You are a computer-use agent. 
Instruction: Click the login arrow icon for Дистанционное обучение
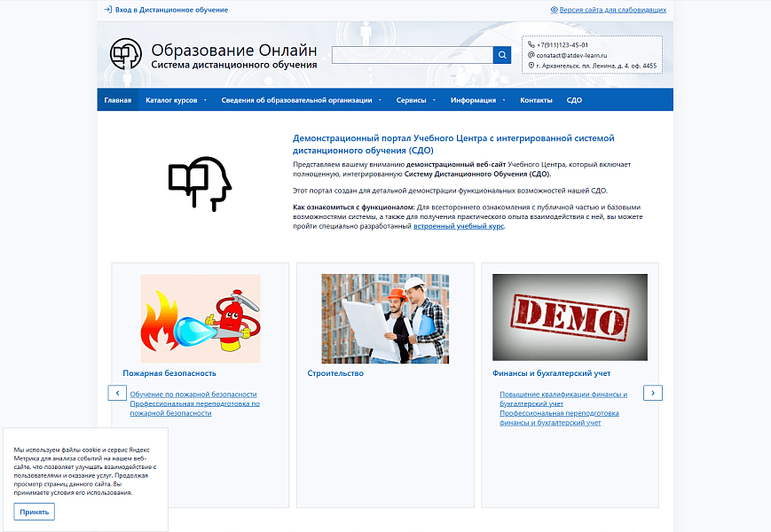(107, 10)
